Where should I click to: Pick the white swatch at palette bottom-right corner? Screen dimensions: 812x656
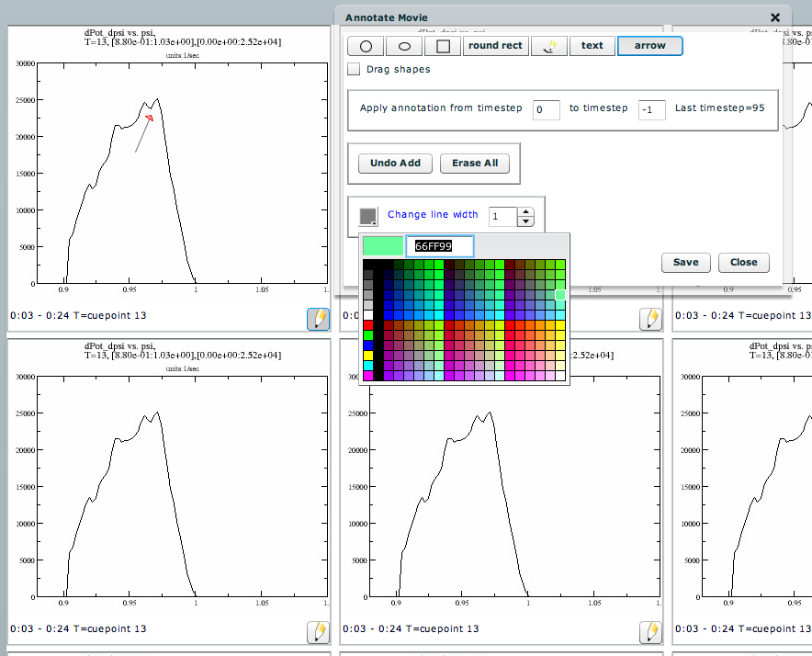560,376
